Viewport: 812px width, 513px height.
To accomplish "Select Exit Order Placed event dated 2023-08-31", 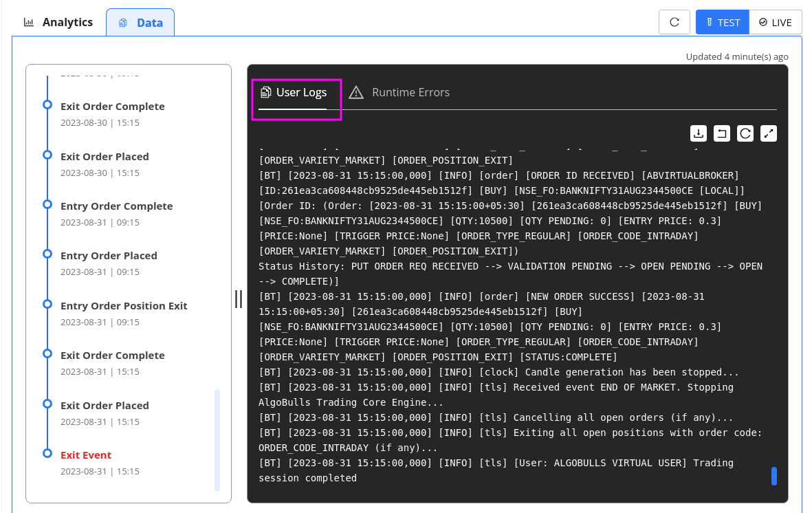I will tap(105, 413).
